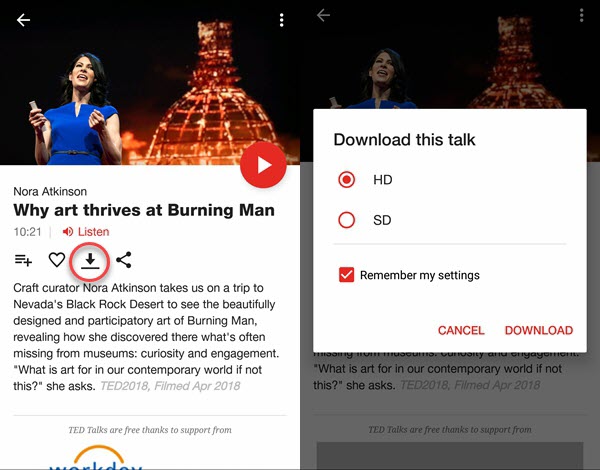The width and height of the screenshot is (600, 470).
Task: Share the talk using the share icon
Action: click(124, 260)
